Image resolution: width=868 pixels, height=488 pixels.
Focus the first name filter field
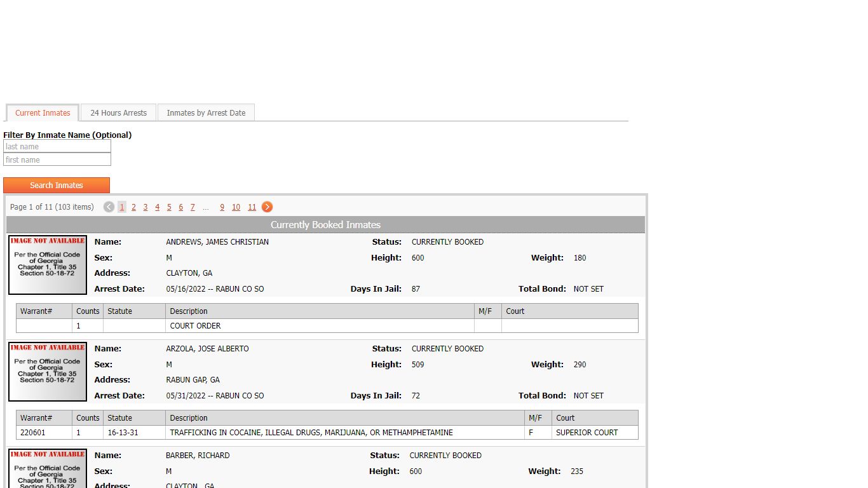point(57,160)
